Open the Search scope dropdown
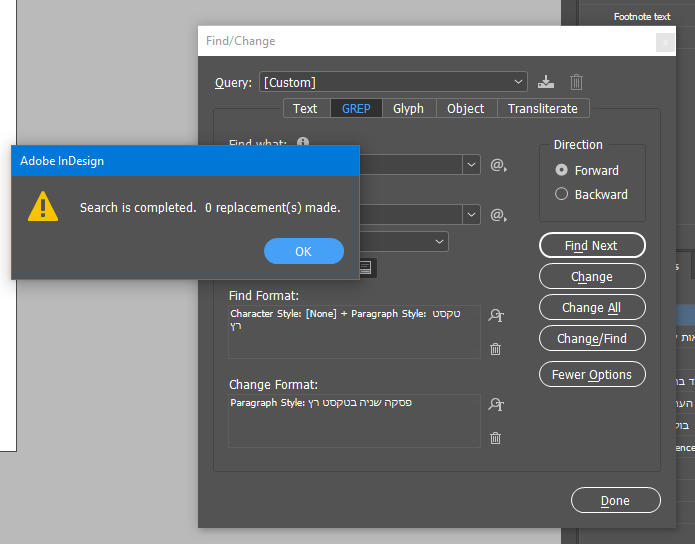Screen dimensions: 695x544 click(x=404, y=242)
